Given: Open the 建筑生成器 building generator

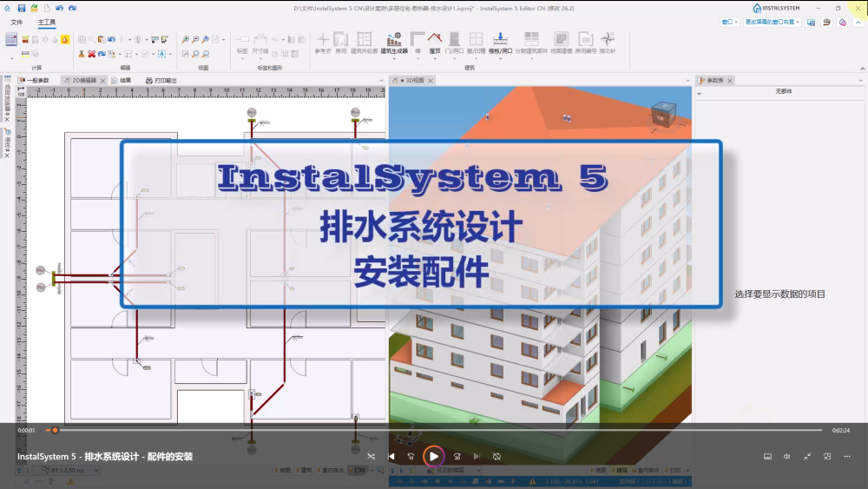Looking at the screenshot, I should [394, 43].
